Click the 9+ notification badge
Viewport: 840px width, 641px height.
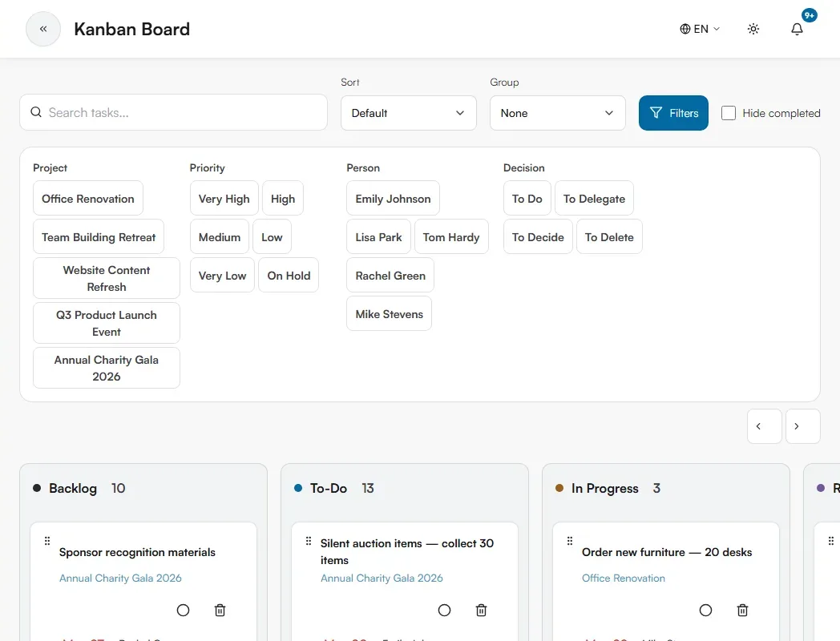point(809,15)
